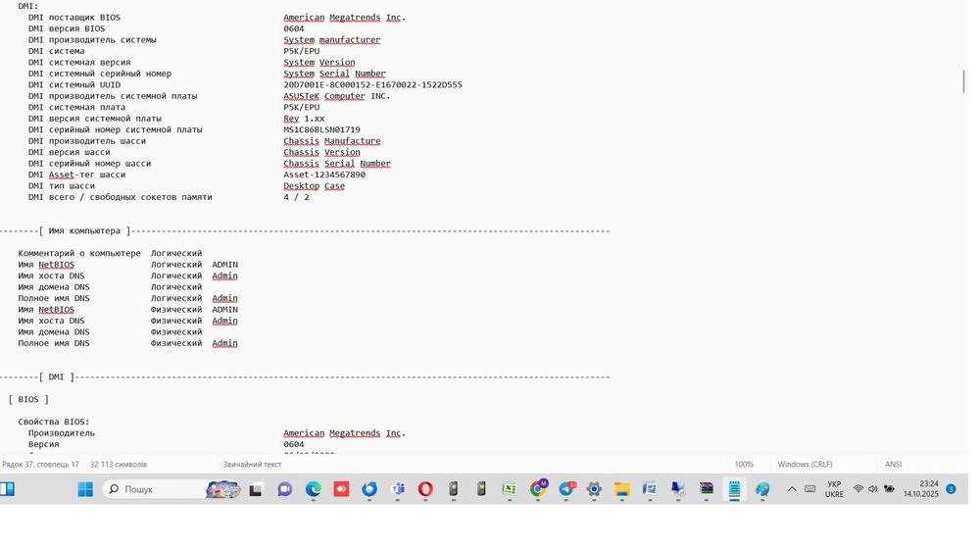Viewport: 980px width, 552px height.
Task: Open Opera browser from the taskbar
Action: pyautogui.click(x=425, y=489)
